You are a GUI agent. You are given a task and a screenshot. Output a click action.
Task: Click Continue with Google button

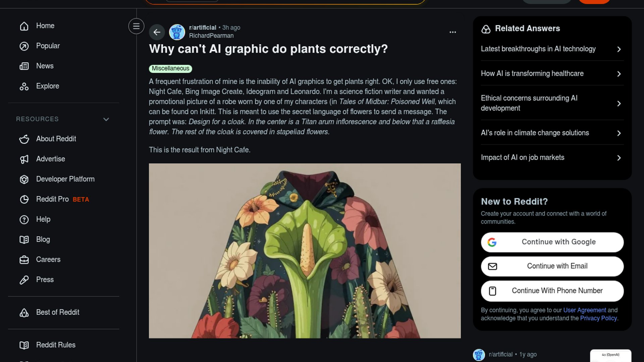tap(552, 242)
